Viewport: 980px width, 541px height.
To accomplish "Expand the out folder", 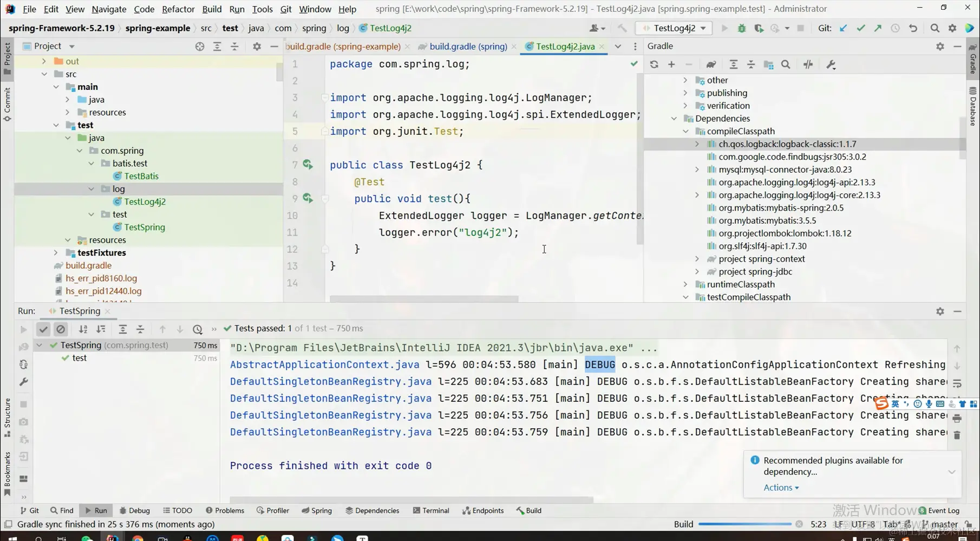I will pos(44,61).
